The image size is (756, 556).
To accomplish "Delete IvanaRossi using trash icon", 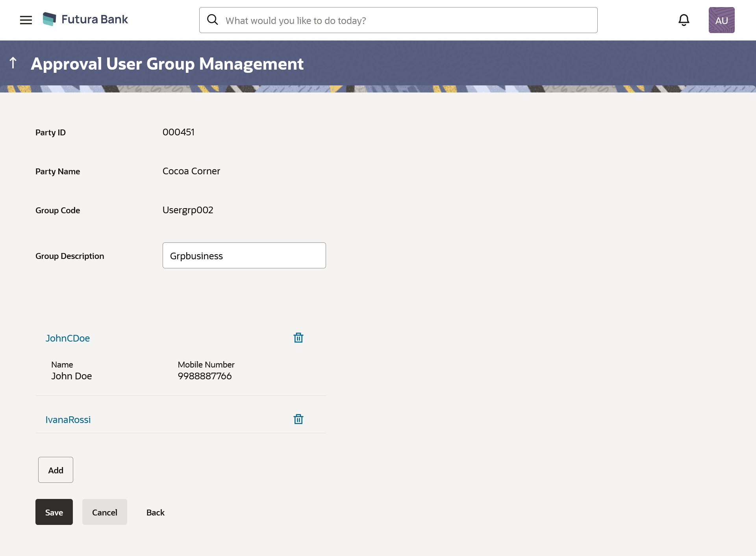I will point(298,419).
